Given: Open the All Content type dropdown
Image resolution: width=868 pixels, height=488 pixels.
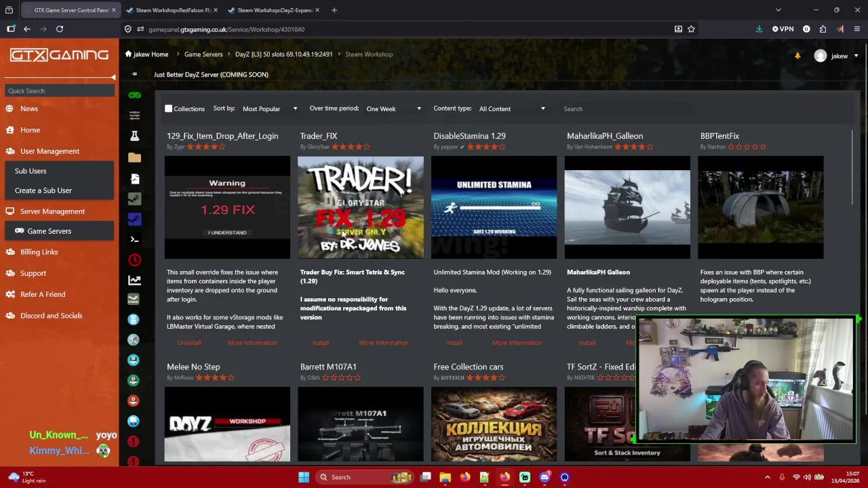Looking at the screenshot, I should tap(511, 108).
